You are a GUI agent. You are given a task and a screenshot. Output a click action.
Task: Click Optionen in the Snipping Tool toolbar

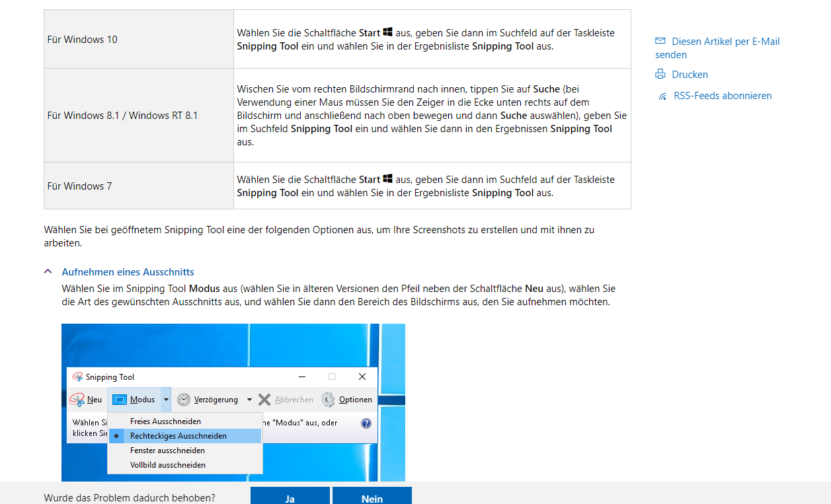tap(346, 400)
